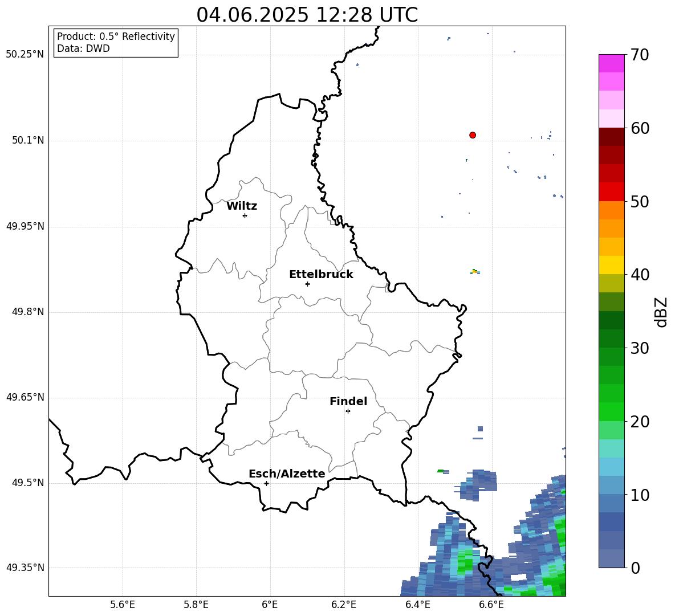Viewport: 675px width, 616px height.
Task: Click the 49.95°N latitude label
Action: [x=25, y=226]
